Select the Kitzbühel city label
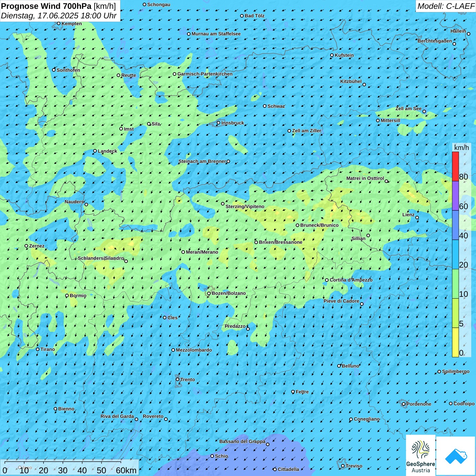Image resolution: width=476 pixels, height=476 pixels. click(351, 81)
